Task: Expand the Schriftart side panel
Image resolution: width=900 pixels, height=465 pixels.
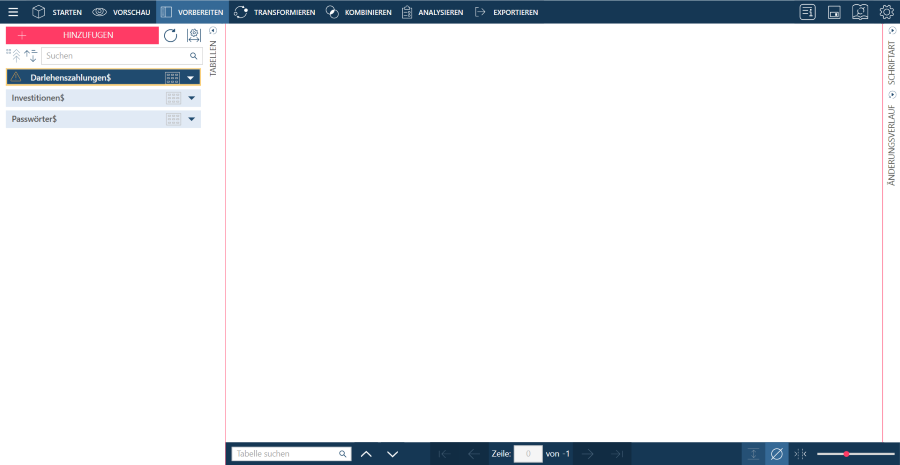Action: (x=892, y=30)
